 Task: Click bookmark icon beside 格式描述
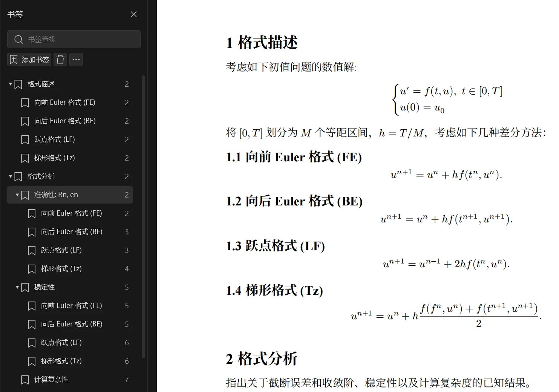(18, 84)
